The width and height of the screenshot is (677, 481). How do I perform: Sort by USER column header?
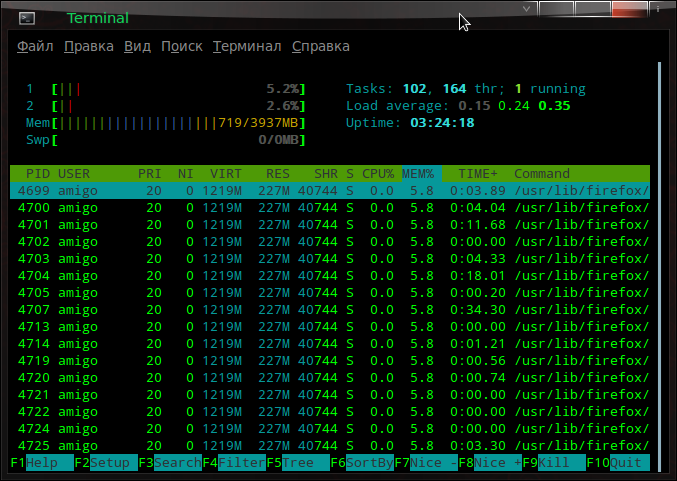click(x=74, y=174)
